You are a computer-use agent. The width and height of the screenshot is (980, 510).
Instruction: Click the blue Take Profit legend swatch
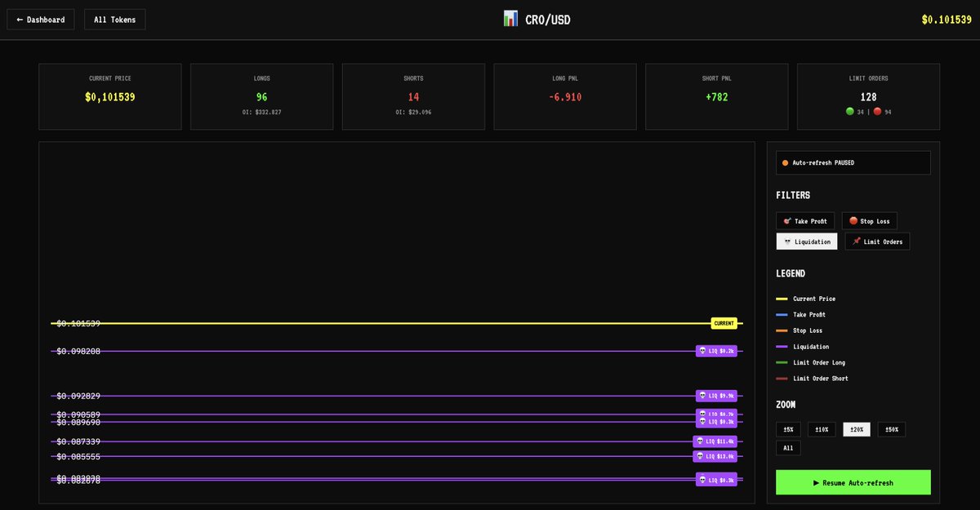pos(782,315)
